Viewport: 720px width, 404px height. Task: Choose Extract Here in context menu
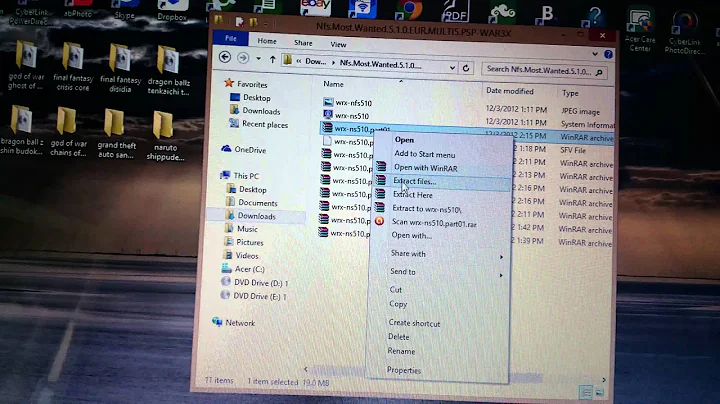click(412, 195)
